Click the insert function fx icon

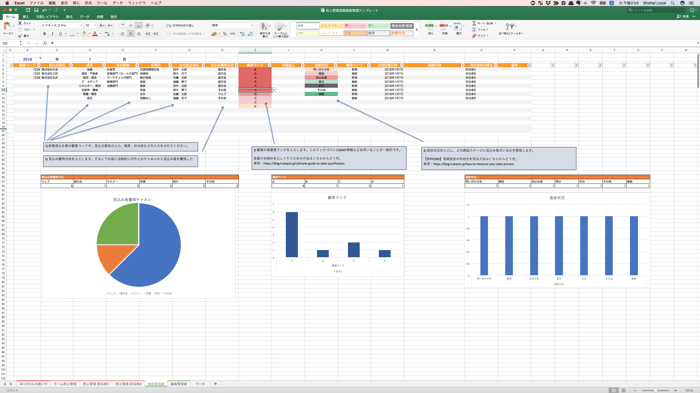click(x=45, y=43)
